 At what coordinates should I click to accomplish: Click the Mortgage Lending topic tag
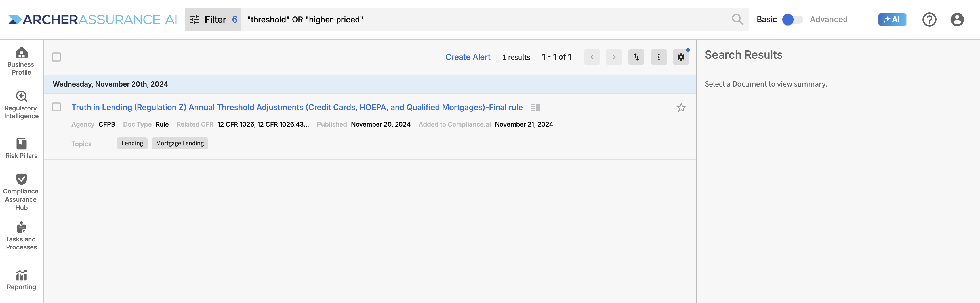tap(180, 143)
